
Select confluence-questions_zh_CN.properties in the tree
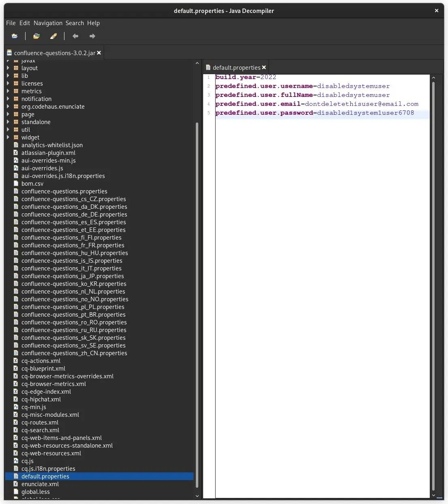(x=74, y=353)
